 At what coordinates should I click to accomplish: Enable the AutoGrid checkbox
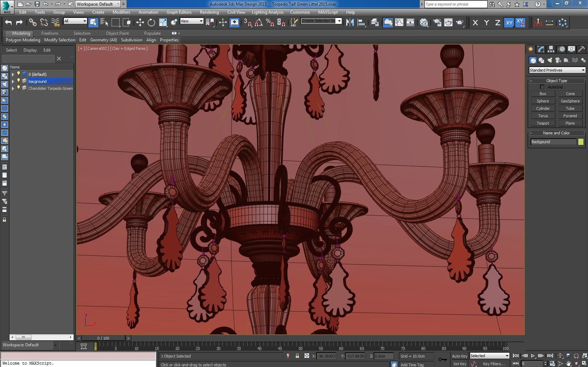[x=542, y=87]
